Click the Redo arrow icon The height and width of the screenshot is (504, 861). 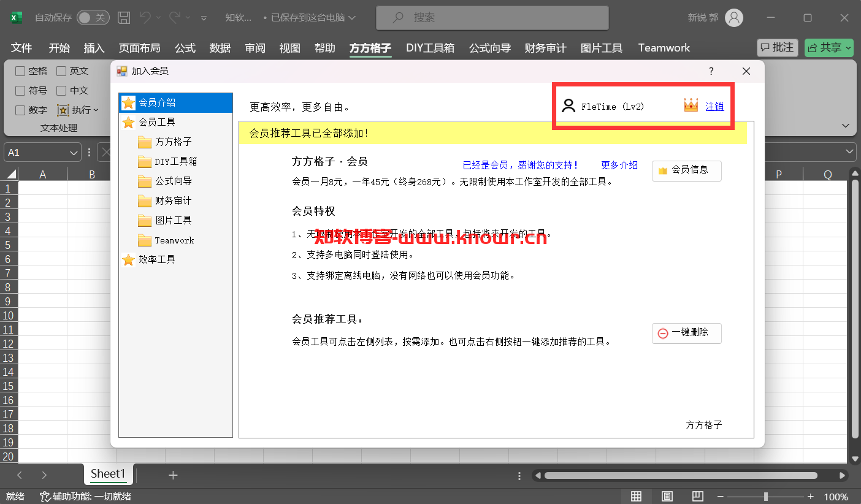(175, 18)
